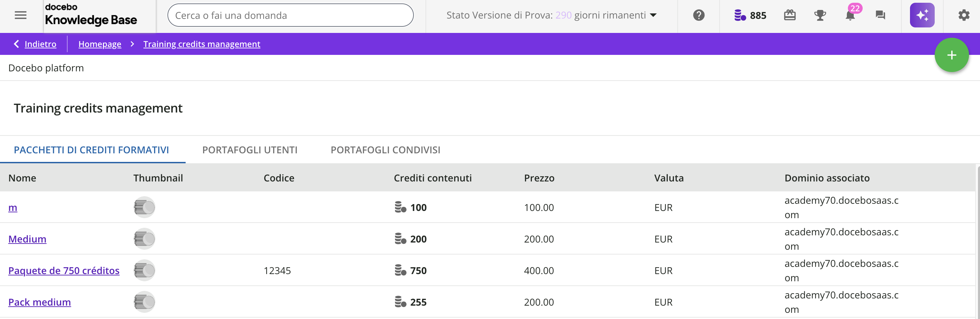
Task: Go back using the Indietro link
Action: pos(40,44)
